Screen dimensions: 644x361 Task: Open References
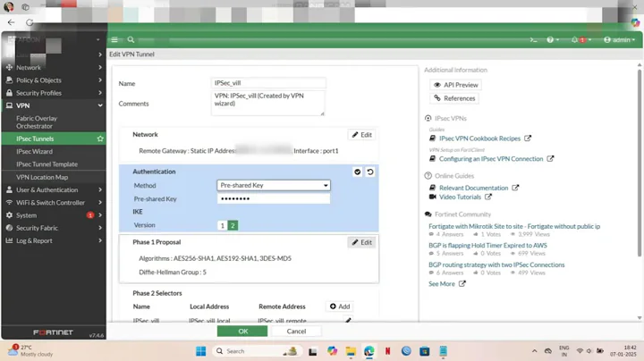454,98
